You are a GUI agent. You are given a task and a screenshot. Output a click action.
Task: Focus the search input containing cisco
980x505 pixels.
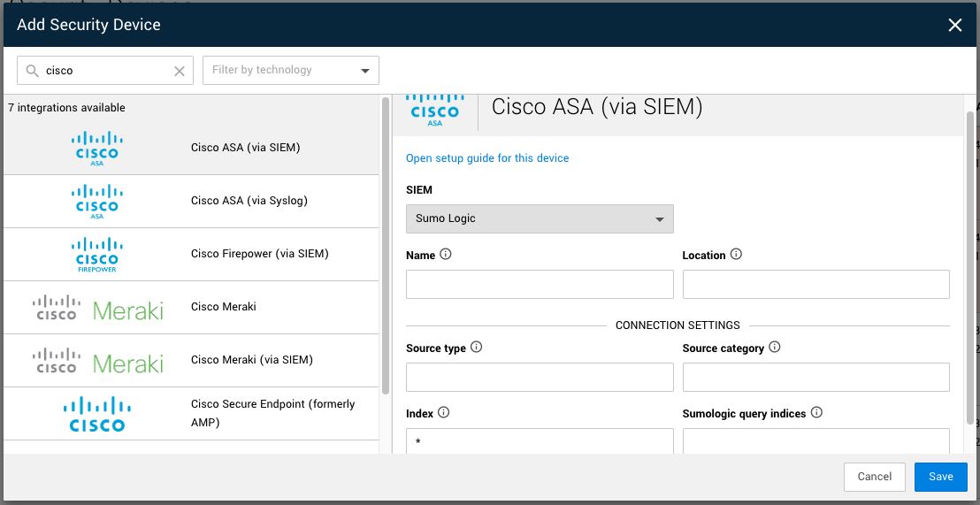106,71
